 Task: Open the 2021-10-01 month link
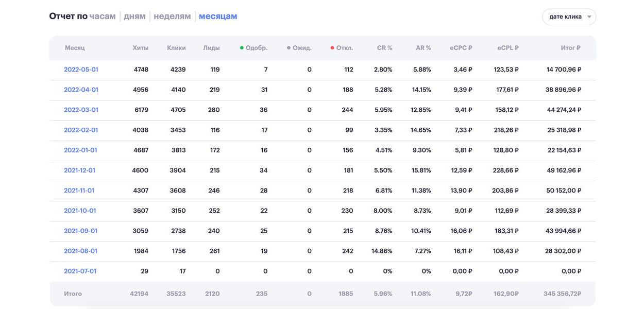(80, 211)
